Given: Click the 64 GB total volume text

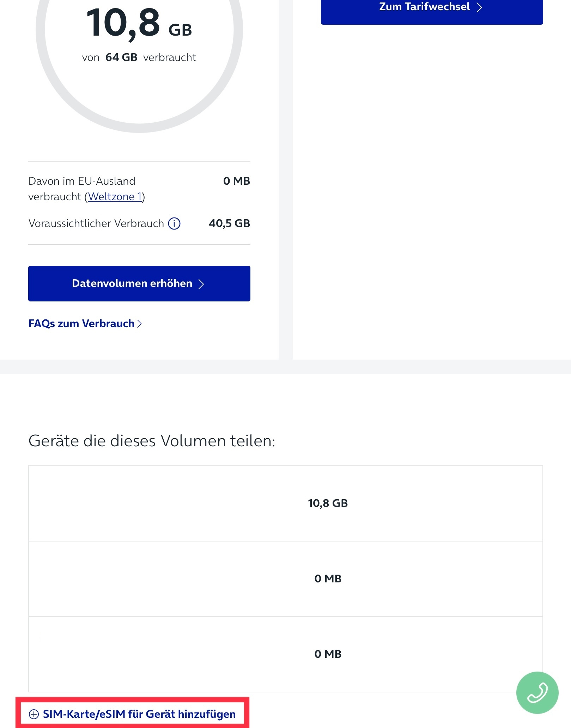Looking at the screenshot, I should tap(121, 57).
